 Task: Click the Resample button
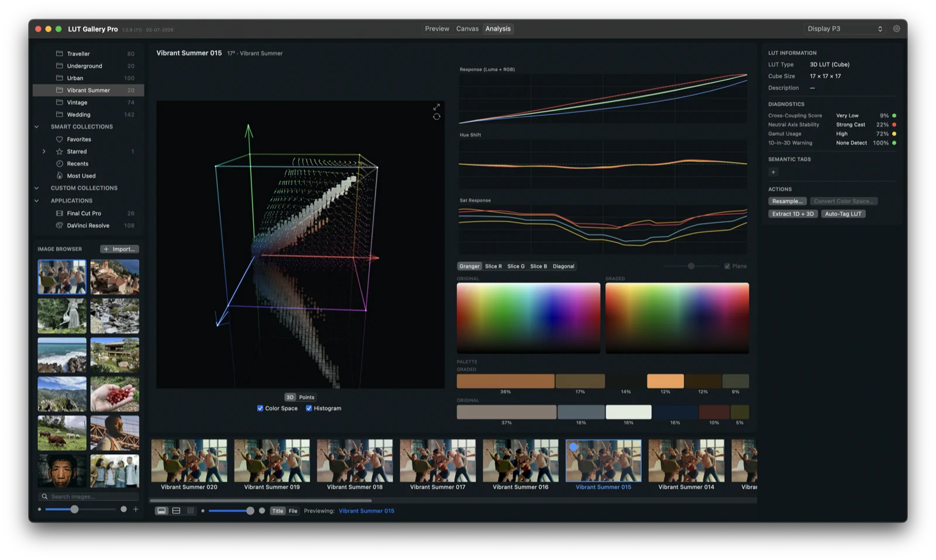point(787,201)
